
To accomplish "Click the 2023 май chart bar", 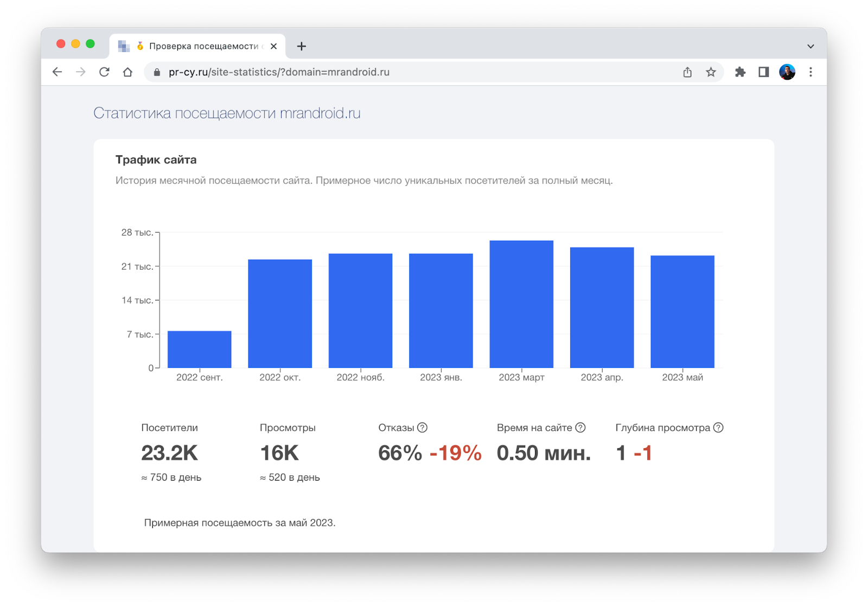I will (x=682, y=311).
